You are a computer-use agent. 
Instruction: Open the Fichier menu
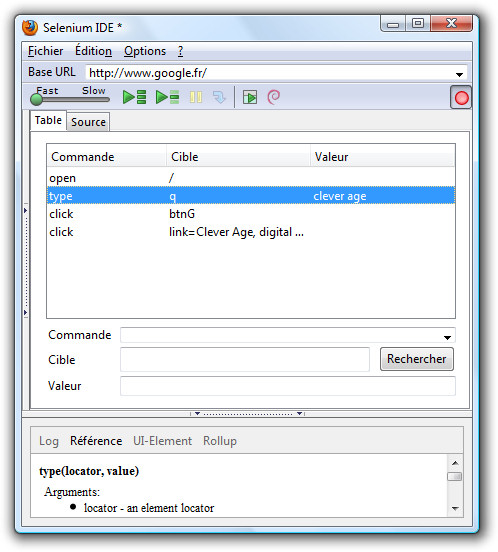tap(45, 51)
